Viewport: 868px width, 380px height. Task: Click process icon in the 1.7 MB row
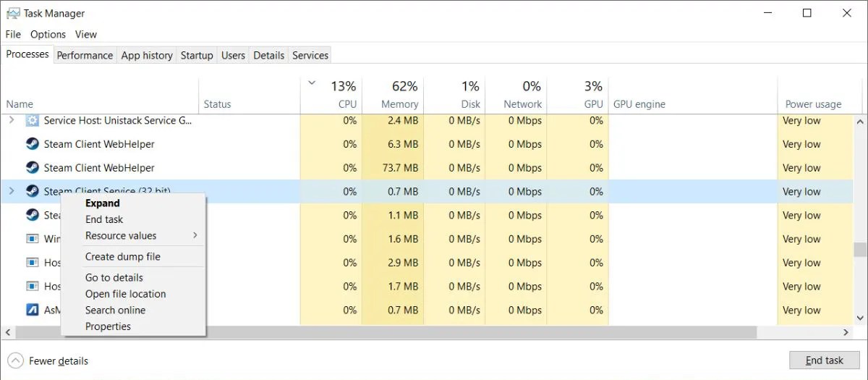pyautogui.click(x=32, y=287)
